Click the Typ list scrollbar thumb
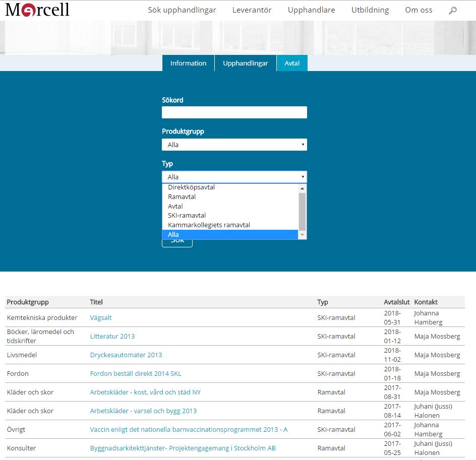The image size is (476, 460). [x=302, y=212]
